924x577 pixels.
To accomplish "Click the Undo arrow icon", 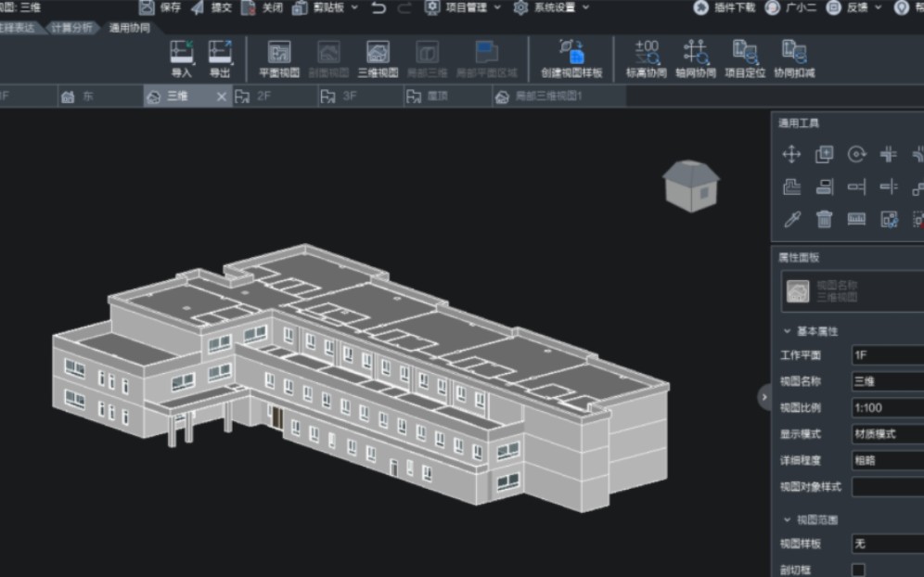I will [x=379, y=7].
